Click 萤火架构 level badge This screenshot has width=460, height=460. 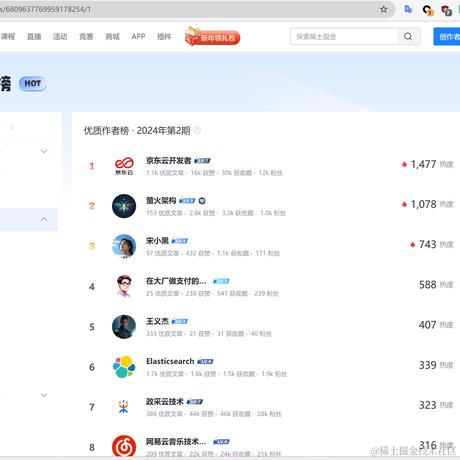tap(187, 201)
